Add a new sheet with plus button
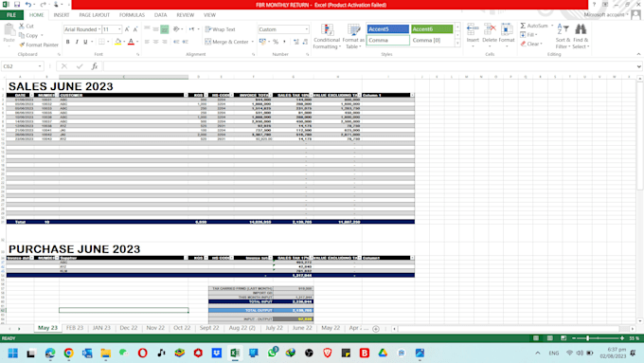The height and width of the screenshot is (363, 644). [x=375, y=329]
